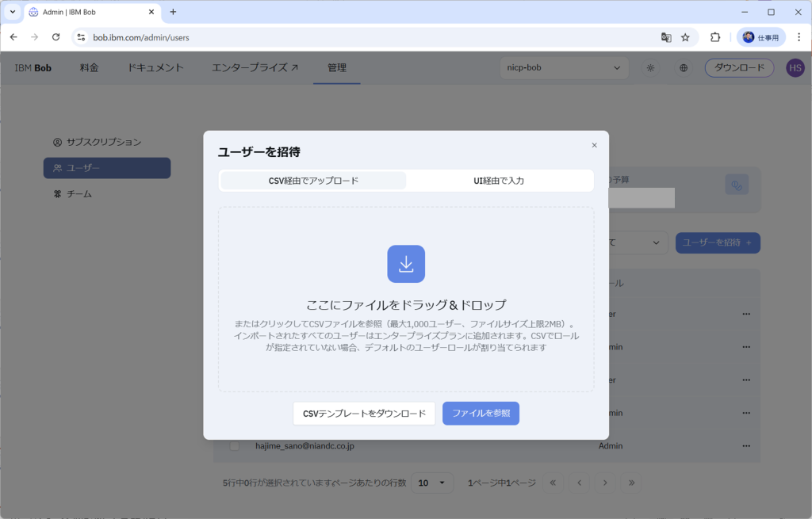Open the language globe icon

point(684,68)
